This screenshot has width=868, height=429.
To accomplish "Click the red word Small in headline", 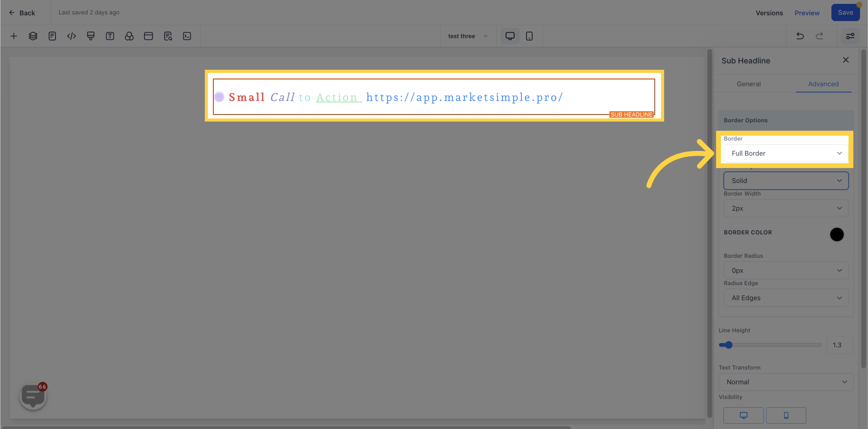I will 247,97.
